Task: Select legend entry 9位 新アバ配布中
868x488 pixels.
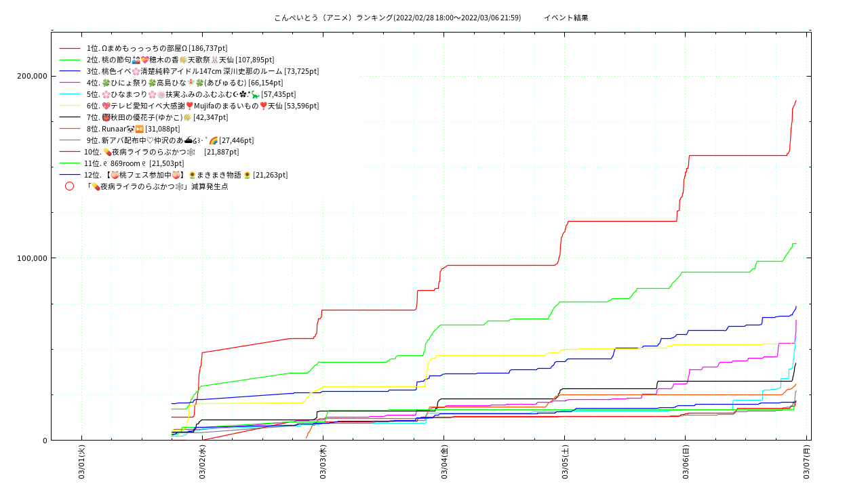Action: click(170, 140)
